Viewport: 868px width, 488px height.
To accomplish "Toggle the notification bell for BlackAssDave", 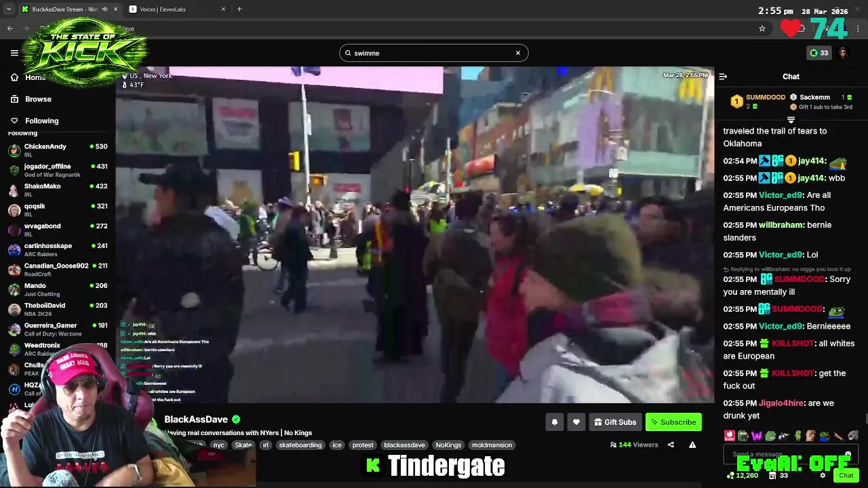I will pos(555,422).
